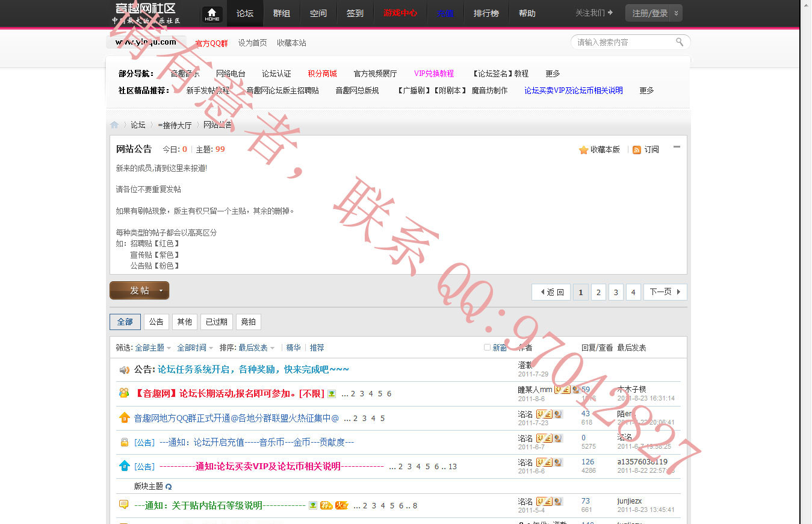Open the 论坛 top navigation item

click(x=245, y=13)
